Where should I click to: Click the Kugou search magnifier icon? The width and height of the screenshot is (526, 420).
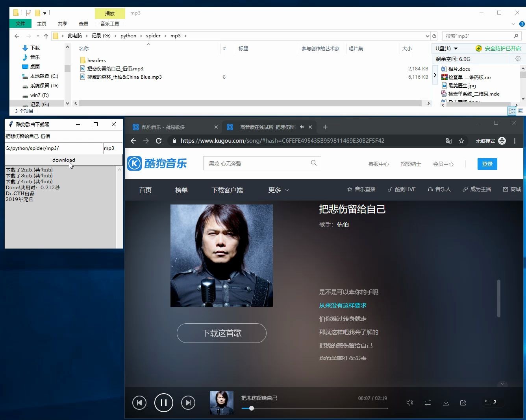[314, 163]
